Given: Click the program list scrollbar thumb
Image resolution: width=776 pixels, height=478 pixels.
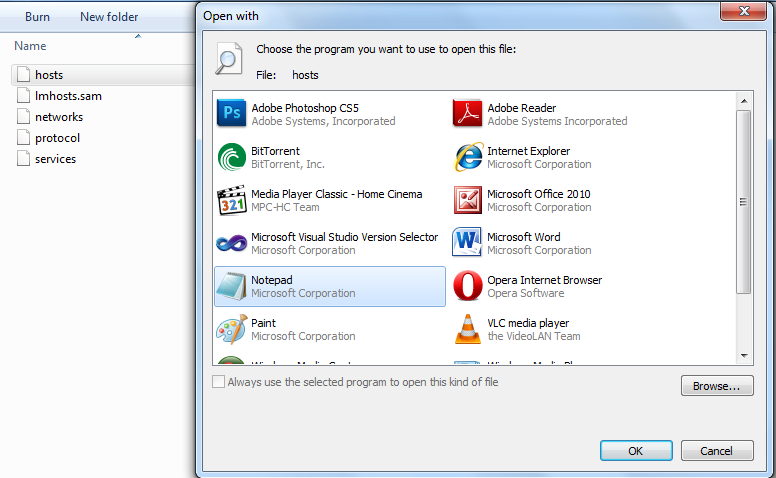Looking at the screenshot, I should [743, 202].
